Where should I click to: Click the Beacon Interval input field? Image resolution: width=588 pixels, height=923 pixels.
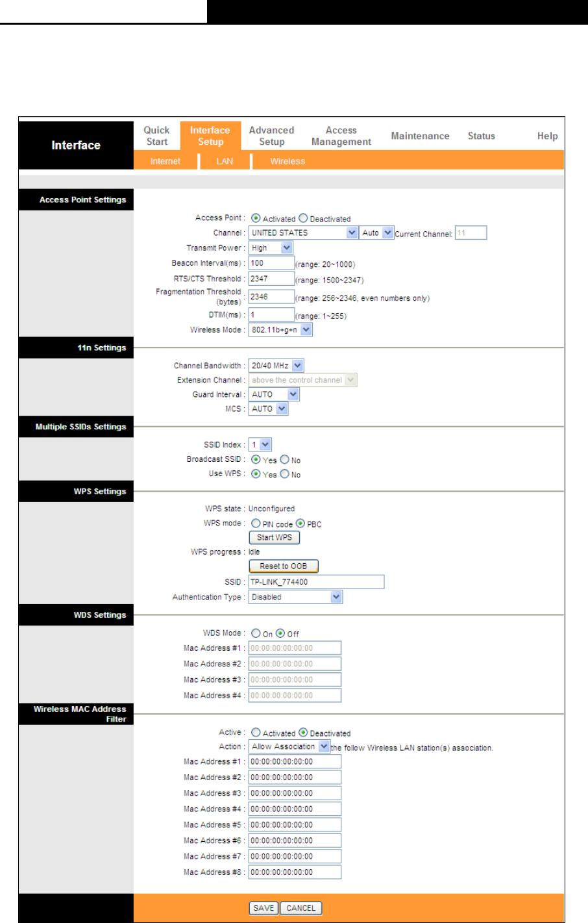(x=271, y=263)
